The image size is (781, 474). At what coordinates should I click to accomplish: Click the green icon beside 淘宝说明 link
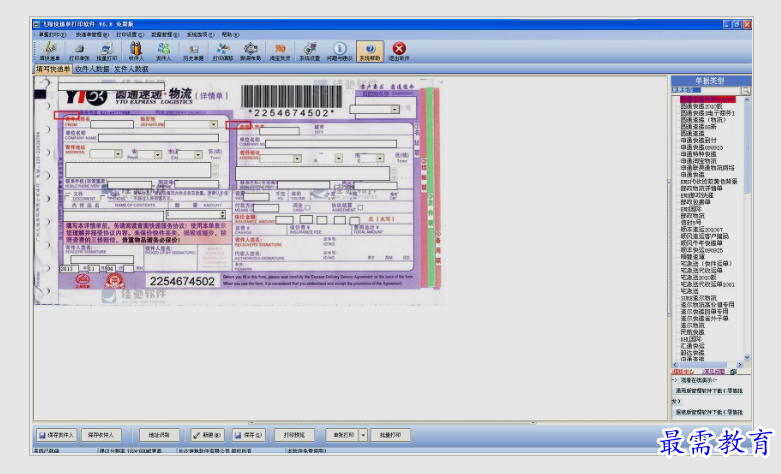coord(733,372)
